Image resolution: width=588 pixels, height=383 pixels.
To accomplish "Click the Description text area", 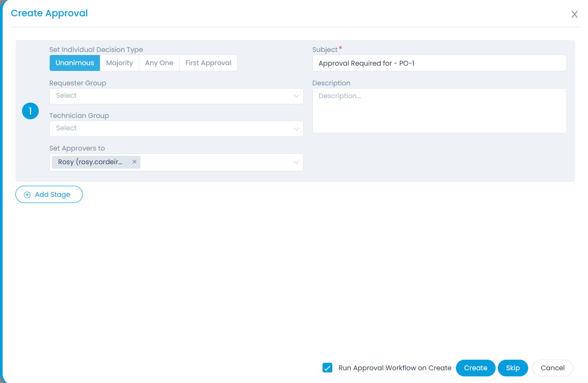I will pyautogui.click(x=439, y=110).
